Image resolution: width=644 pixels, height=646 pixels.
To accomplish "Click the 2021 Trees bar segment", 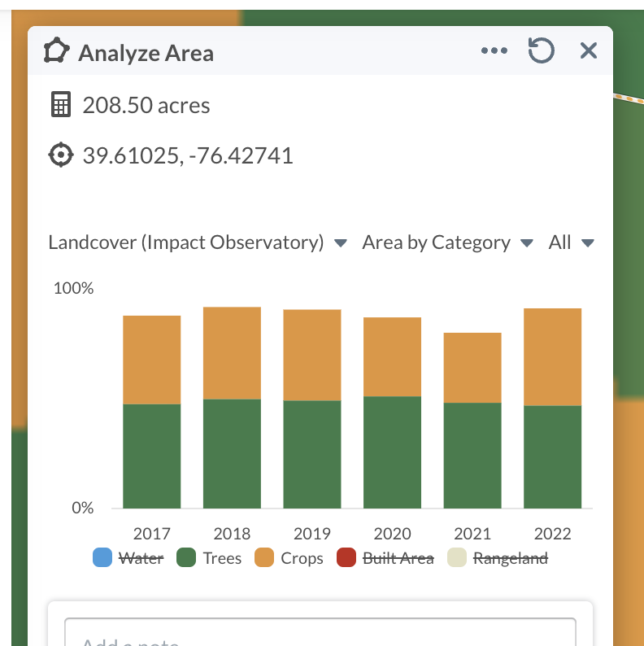I will [472, 456].
